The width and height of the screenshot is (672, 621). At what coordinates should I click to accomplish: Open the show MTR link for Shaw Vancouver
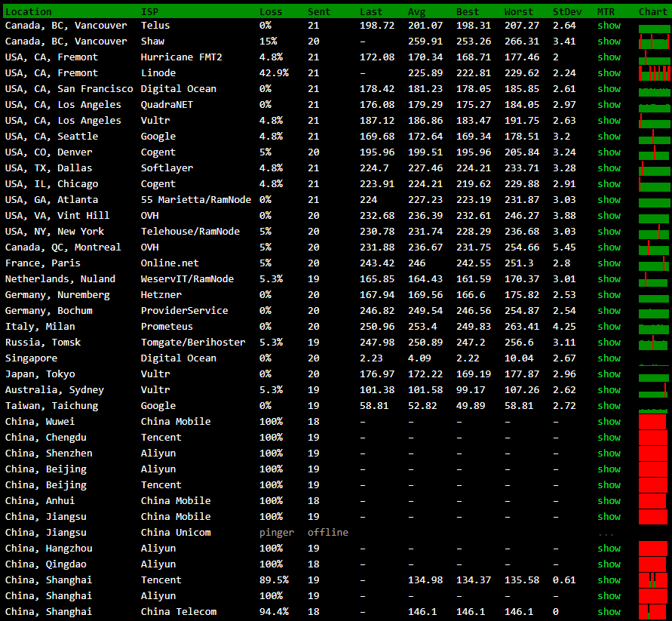point(609,42)
